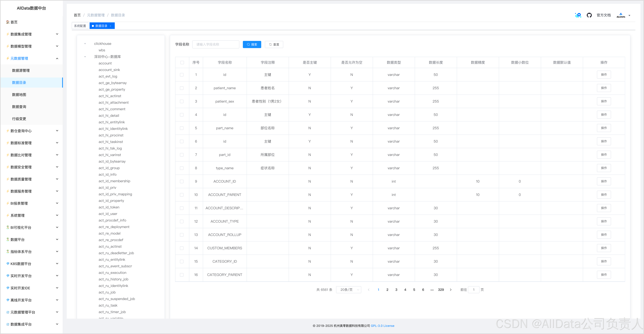Toggle the select-all header checkbox
This screenshot has height=334, width=644.
182,63
